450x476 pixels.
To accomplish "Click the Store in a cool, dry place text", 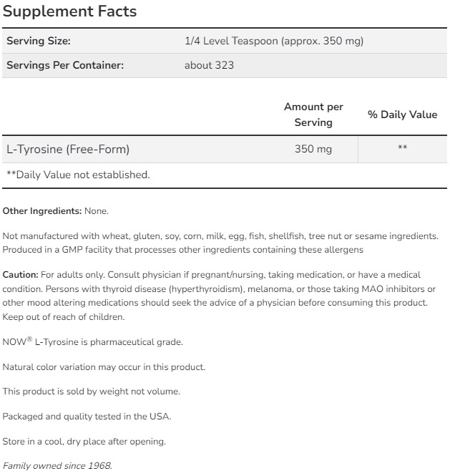I will click(x=84, y=442).
